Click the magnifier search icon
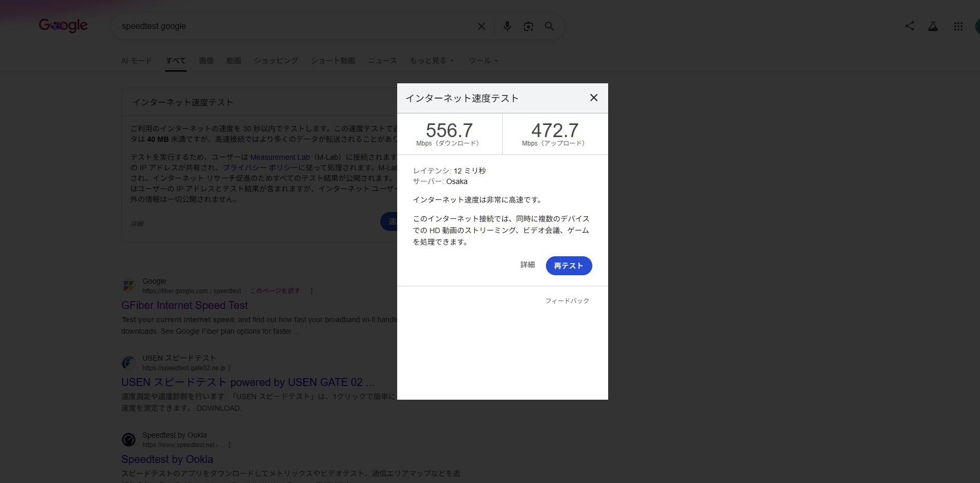 (x=549, y=26)
